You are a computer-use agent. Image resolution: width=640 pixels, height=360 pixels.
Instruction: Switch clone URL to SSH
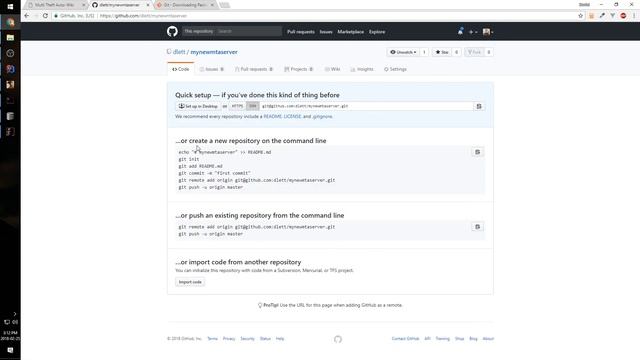[x=253, y=106]
